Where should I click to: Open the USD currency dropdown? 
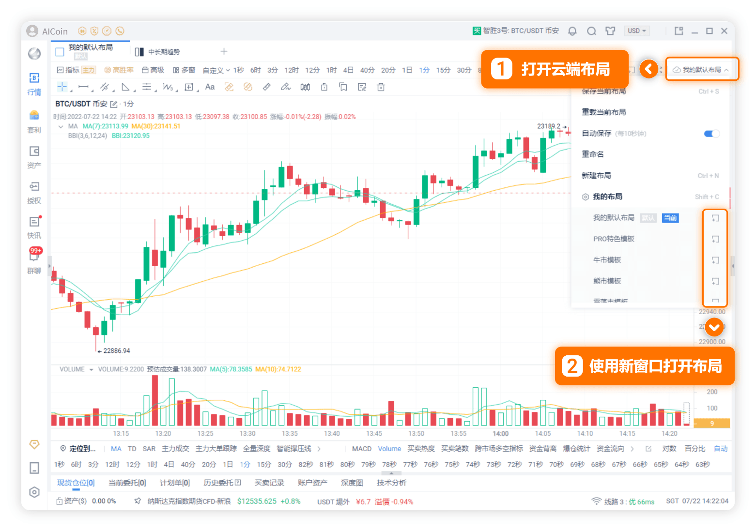pyautogui.click(x=637, y=31)
